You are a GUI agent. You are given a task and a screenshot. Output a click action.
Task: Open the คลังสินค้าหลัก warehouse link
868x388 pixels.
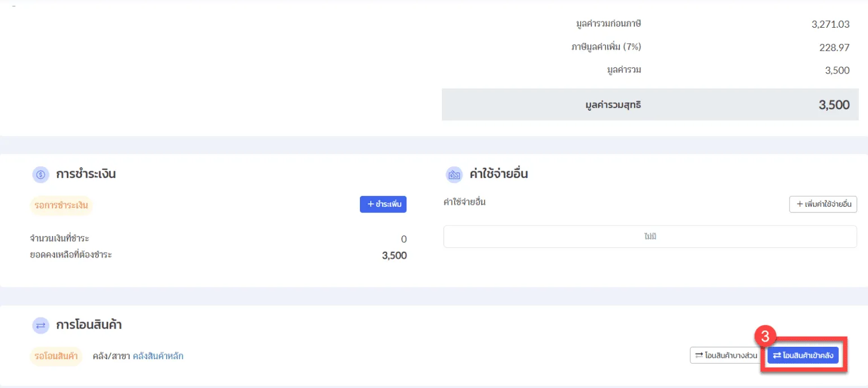pos(158,356)
